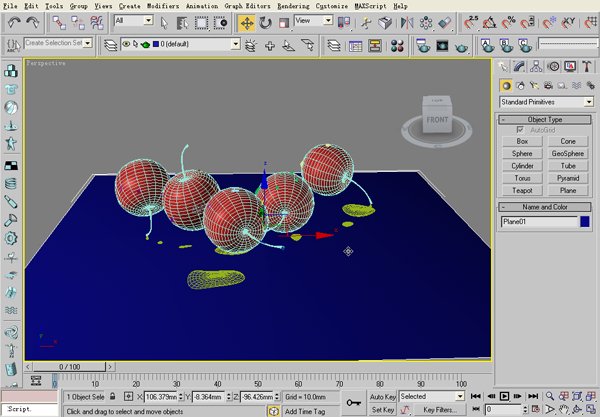Click the Set Keys key icon

click(x=354, y=402)
